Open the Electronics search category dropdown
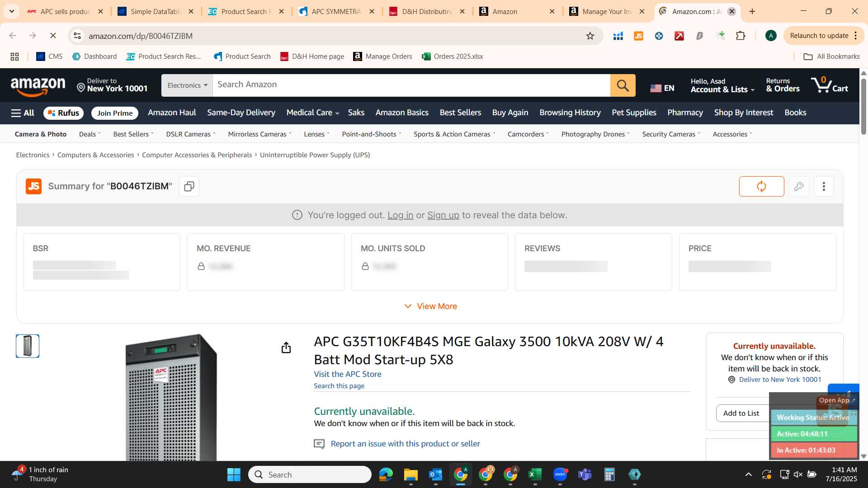Screen dimensions: 868x488 tap(187, 85)
